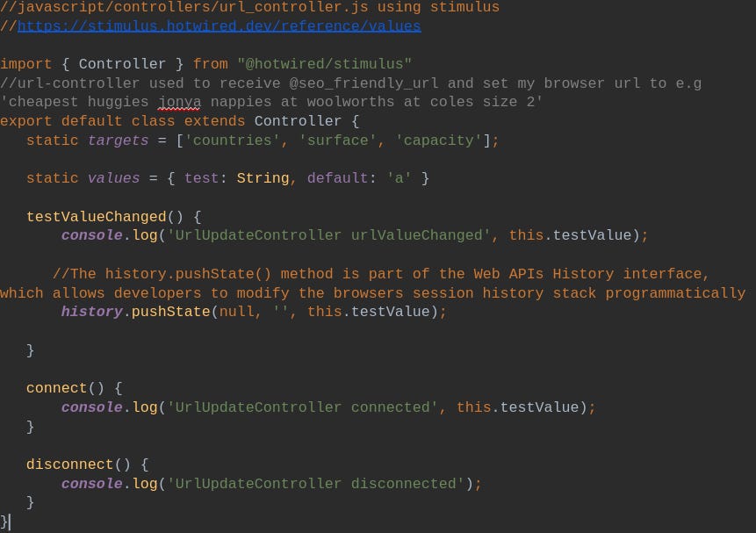Image resolution: width=756 pixels, height=533 pixels.
Task: Click the 'null' argument in pushState
Action: pyautogui.click(x=236, y=312)
